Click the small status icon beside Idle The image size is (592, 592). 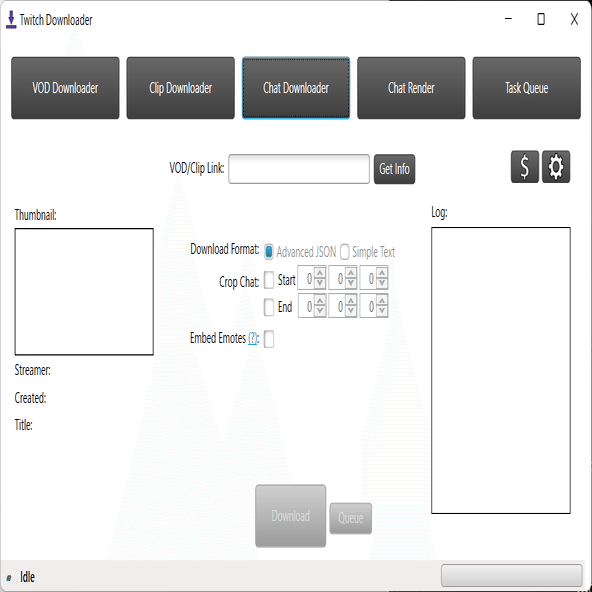(x=9, y=578)
